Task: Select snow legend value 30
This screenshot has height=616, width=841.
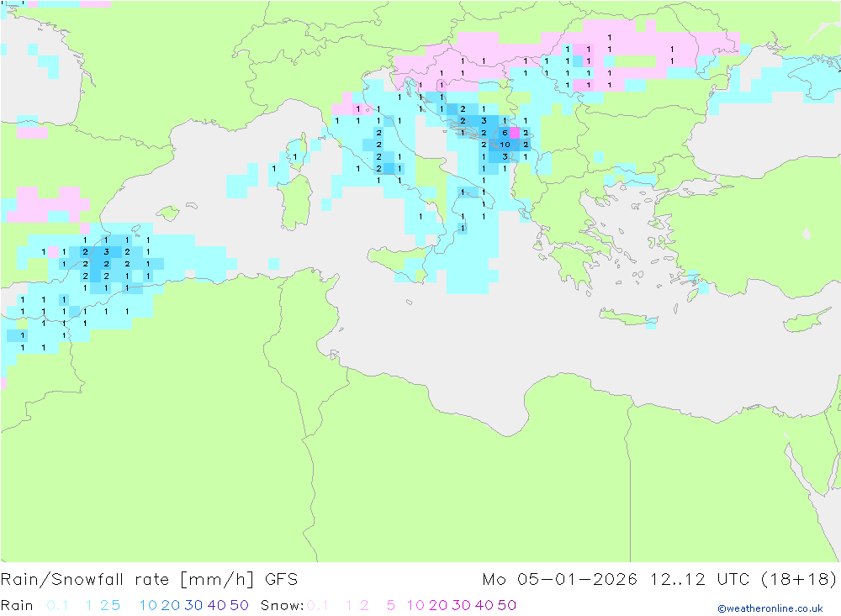Action: pos(461,605)
